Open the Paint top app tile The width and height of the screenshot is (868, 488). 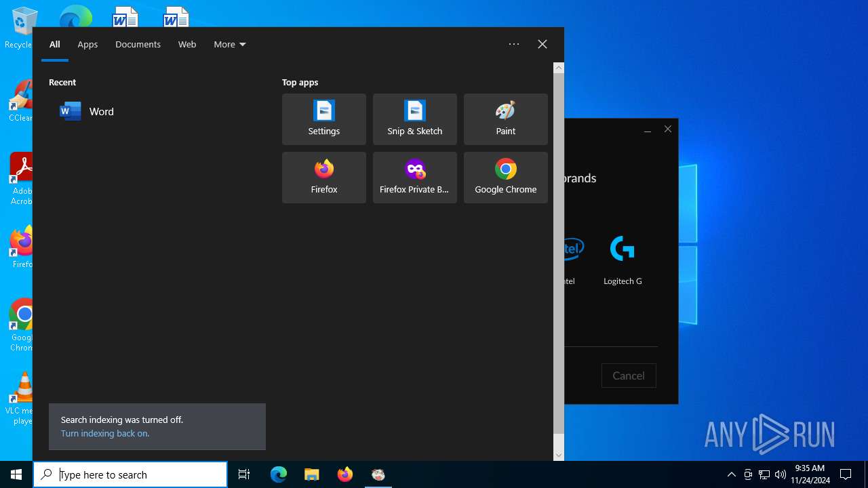tap(506, 119)
